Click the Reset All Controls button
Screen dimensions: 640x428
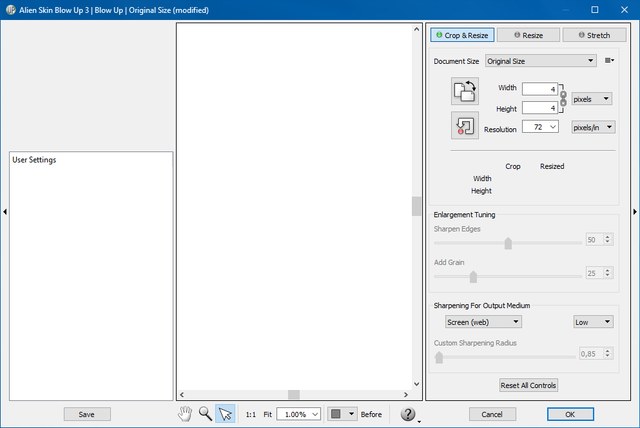pyautogui.click(x=528, y=385)
